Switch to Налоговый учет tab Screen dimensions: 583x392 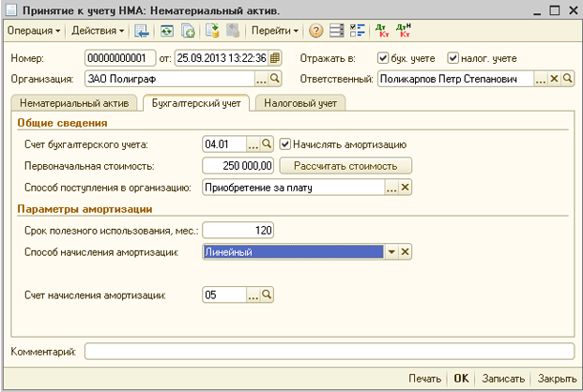300,103
